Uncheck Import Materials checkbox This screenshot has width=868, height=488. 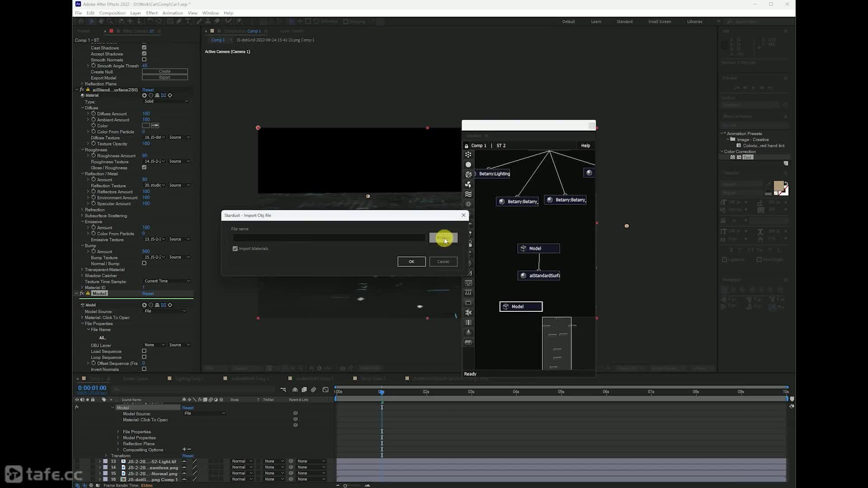coord(235,249)
